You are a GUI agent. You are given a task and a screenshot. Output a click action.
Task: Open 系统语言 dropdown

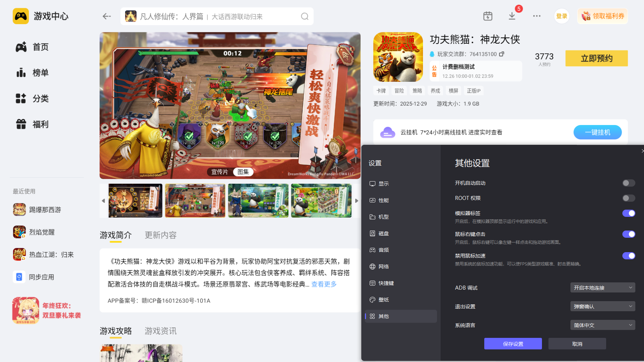[603, 325]
